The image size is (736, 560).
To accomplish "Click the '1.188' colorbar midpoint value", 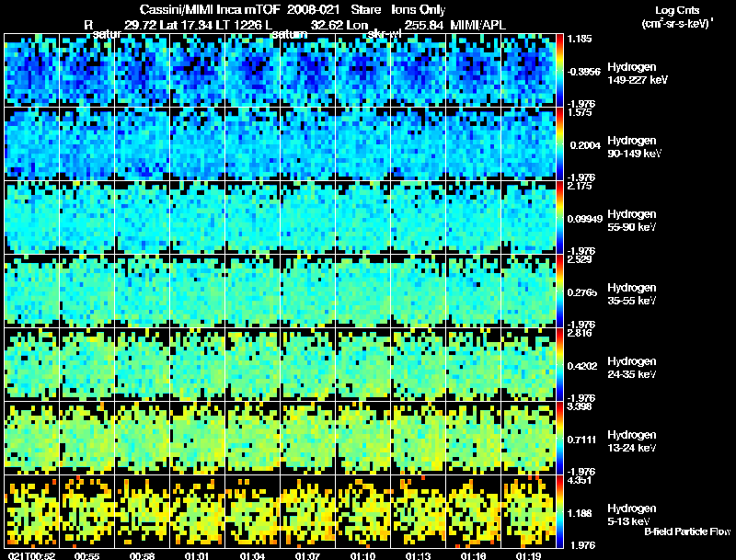I will point(580,514).
